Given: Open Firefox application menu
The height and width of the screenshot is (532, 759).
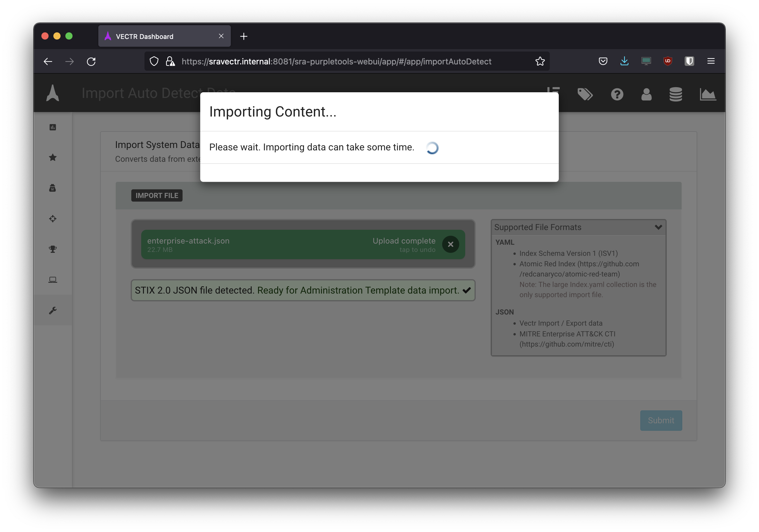Looking at the screenshot, I should (x=711, y=61).
